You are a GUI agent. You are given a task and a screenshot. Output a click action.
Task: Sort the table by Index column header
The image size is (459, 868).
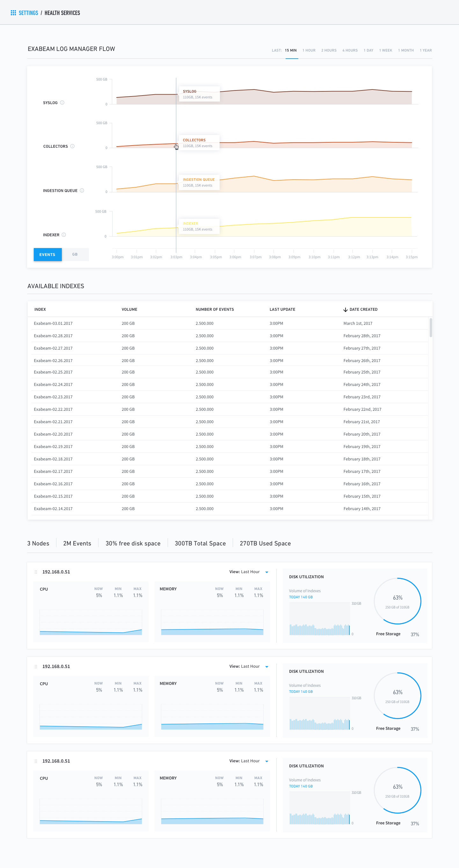(40, 309)
